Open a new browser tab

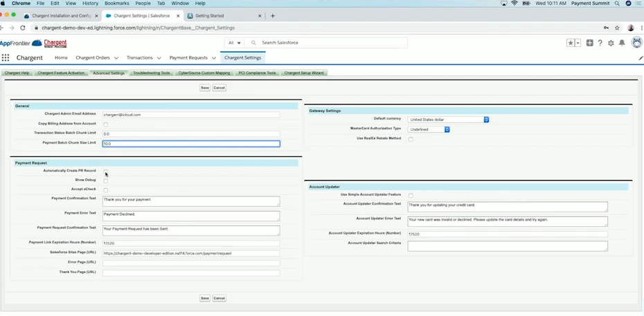coord(272,16)
